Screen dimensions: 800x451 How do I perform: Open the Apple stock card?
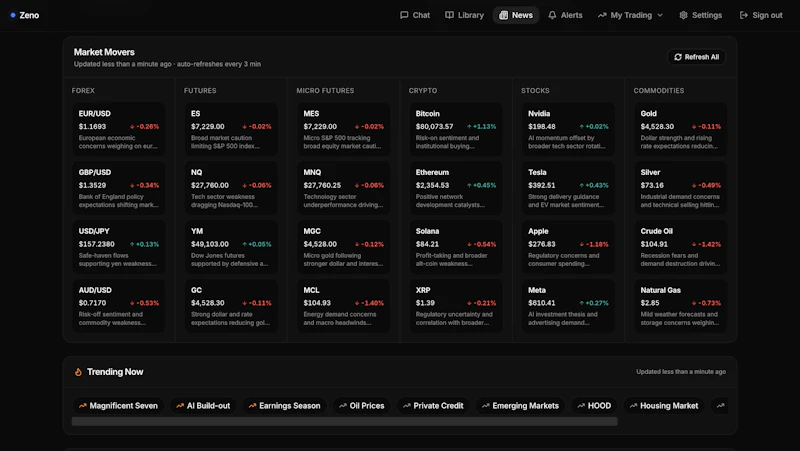click(x=568, y=247)
